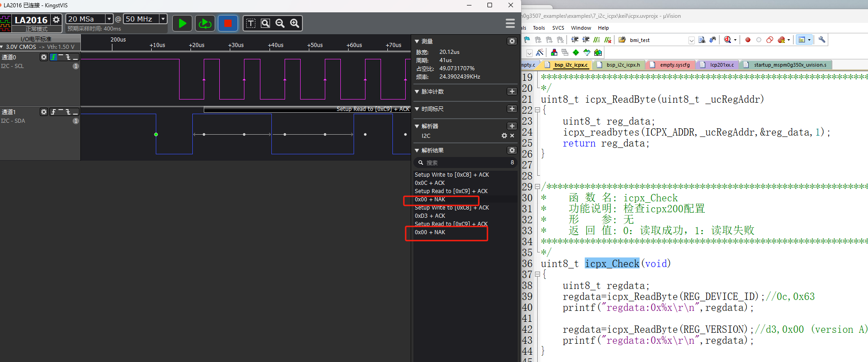Click disable all breakpoints icon in µVision
868x362 pixels.
(770, 40)
